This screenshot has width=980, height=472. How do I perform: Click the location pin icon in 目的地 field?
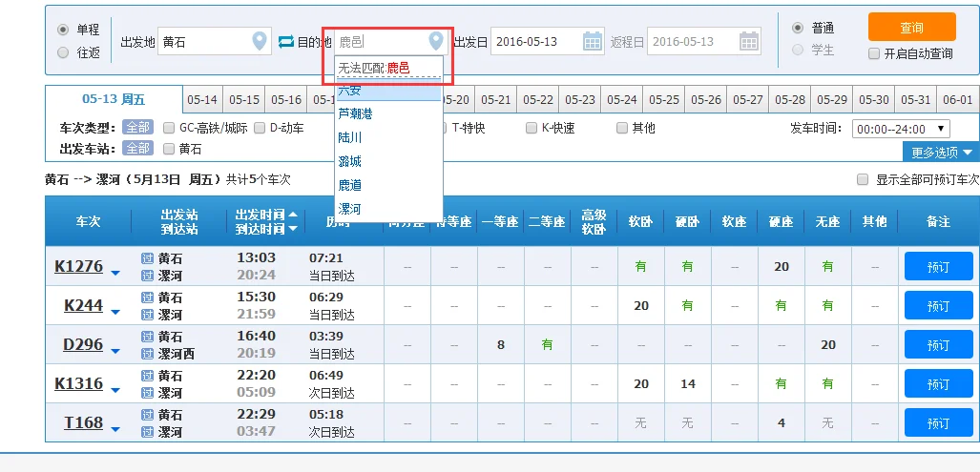436,42
